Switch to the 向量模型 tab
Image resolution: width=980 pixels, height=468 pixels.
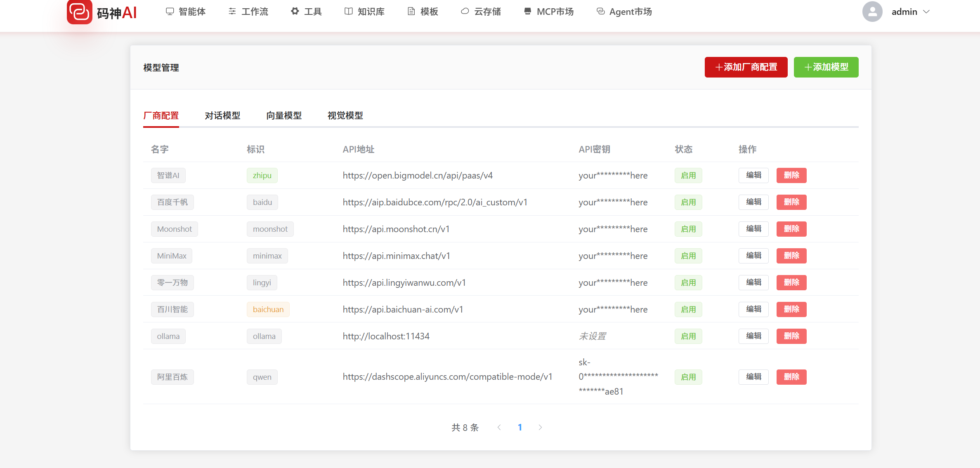284,115
